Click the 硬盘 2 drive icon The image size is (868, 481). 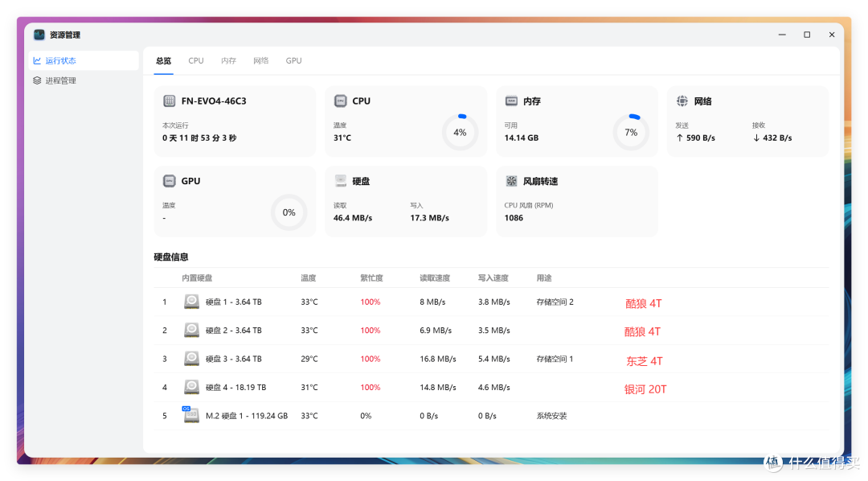pyautogui.click(x=191, y=330)
